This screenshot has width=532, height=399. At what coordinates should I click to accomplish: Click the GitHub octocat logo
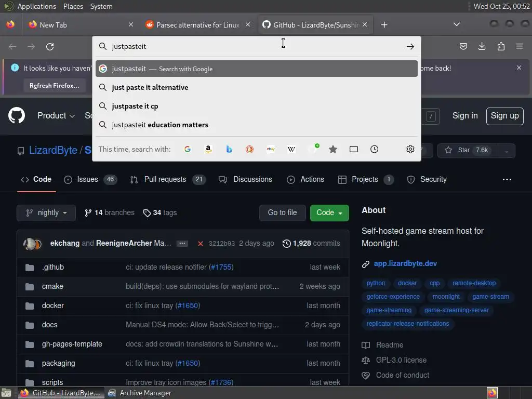click(17, 115)
